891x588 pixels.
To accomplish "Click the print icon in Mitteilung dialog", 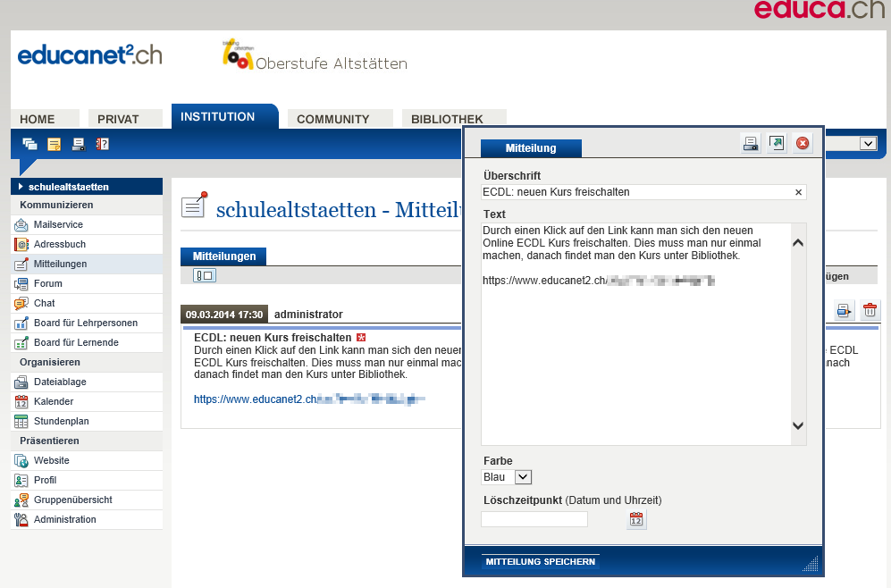I will pyautogui.click(x=751, y=143).
